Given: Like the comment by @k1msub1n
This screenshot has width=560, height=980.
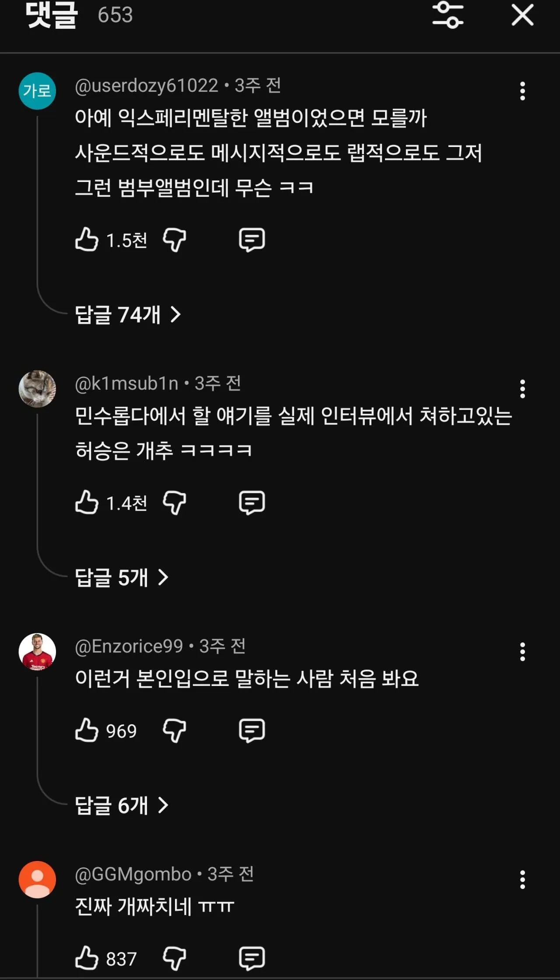Looking at the screenshot, I should 87,502.
